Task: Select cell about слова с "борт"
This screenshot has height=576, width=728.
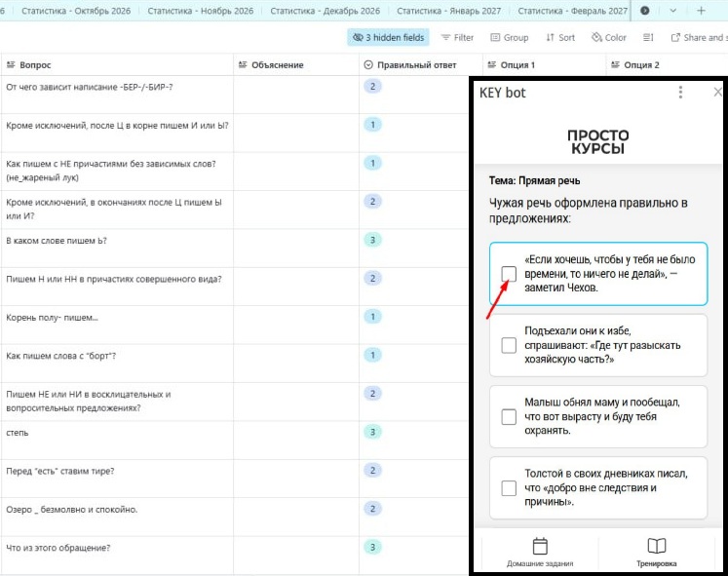Action: click(117, 364)
